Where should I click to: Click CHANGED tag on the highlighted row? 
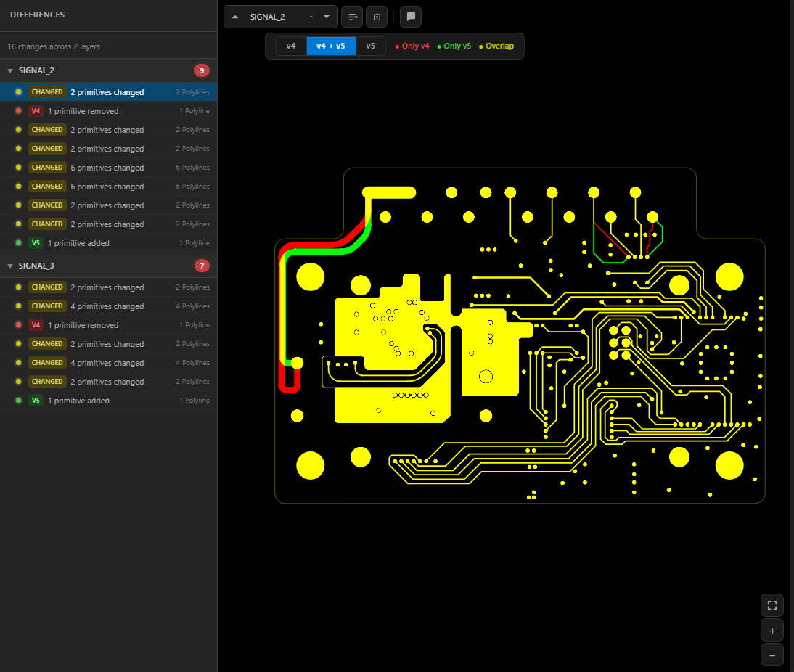tap(47, 92)
